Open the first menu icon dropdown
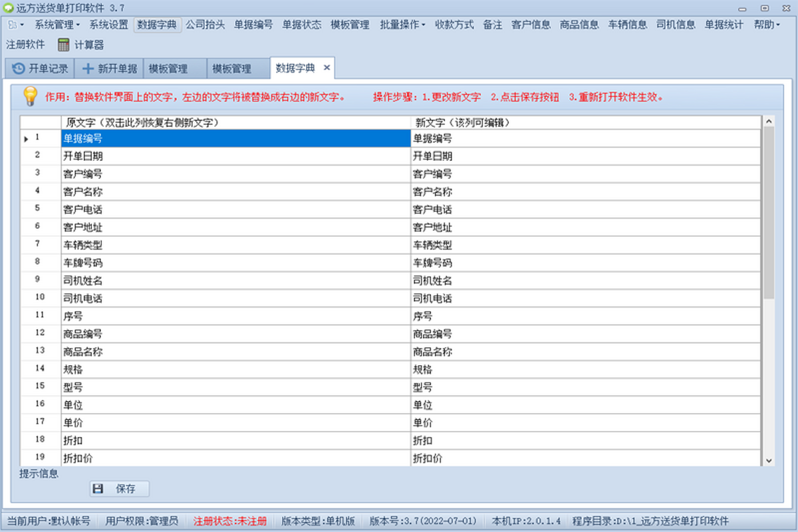Screen dimensions: 798x532 pyautogui.click(x=16, y=25)
